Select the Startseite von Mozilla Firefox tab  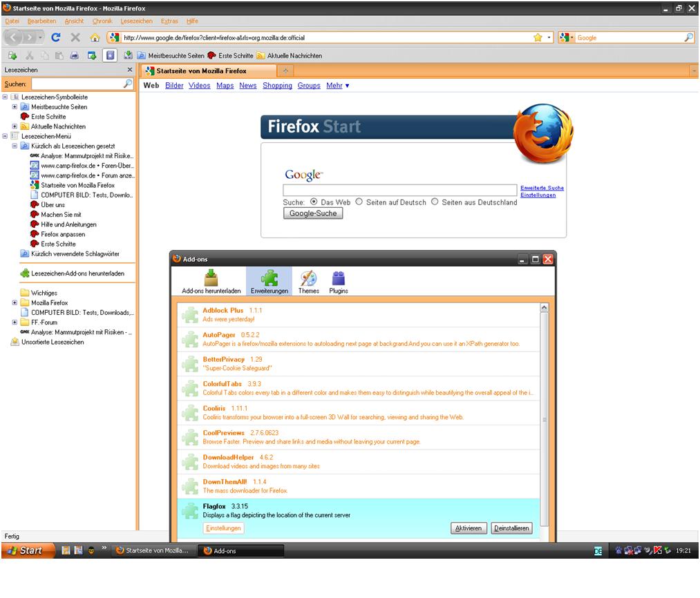coord(209,70)
